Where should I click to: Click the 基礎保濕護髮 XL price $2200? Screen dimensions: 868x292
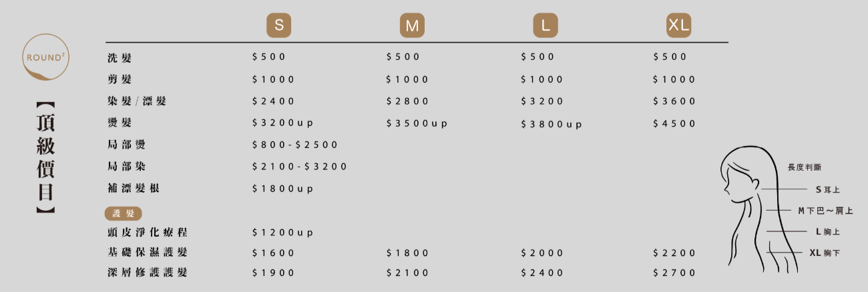674,253
